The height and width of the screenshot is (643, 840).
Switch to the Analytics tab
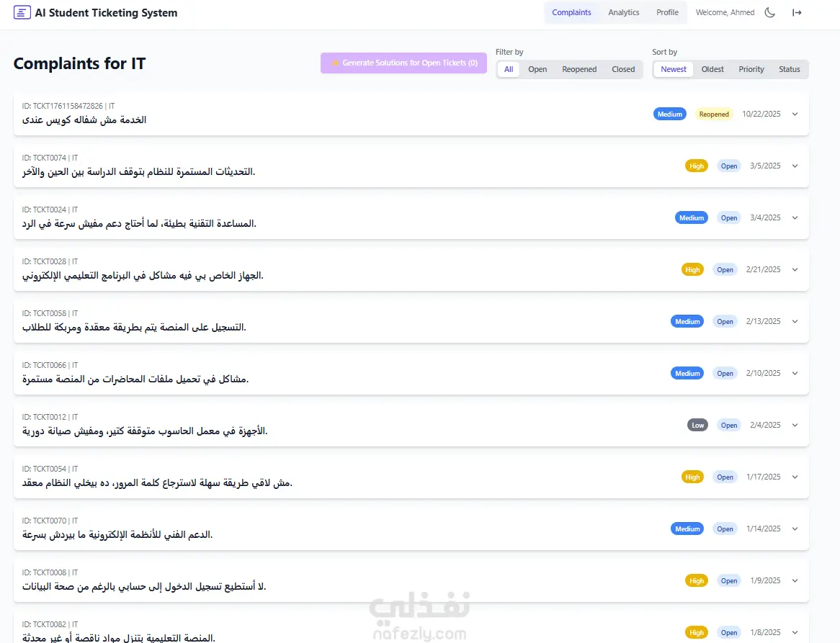pos(624,12)
